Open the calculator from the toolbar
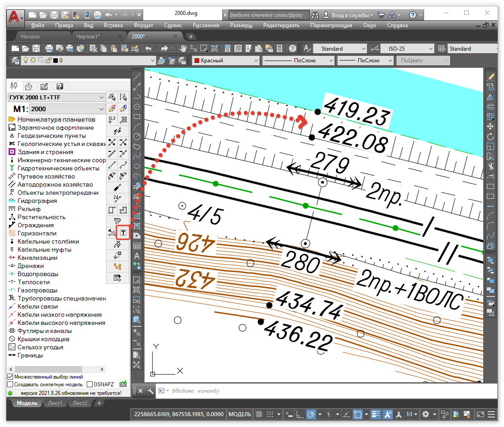Viewport: 504px width, 427px height. 280,48
